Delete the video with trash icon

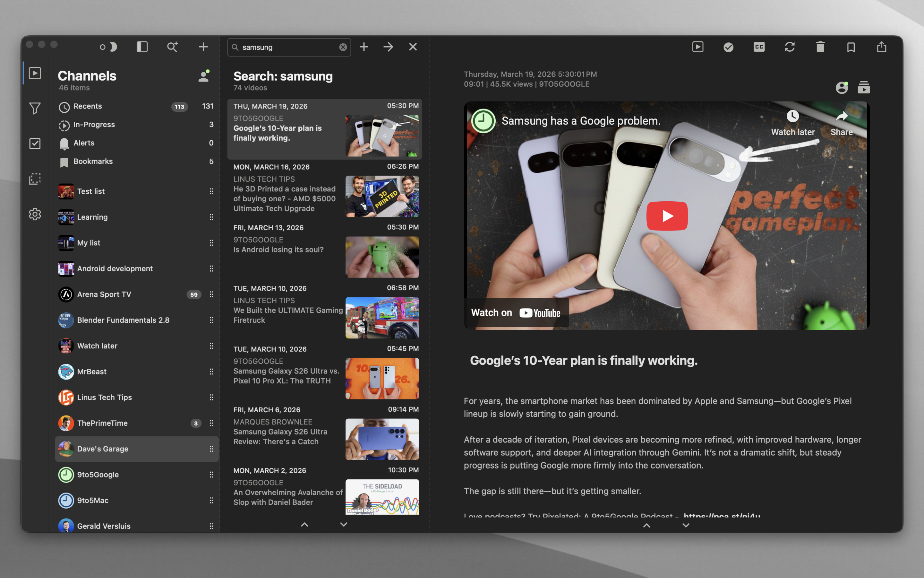coord(820,47)
